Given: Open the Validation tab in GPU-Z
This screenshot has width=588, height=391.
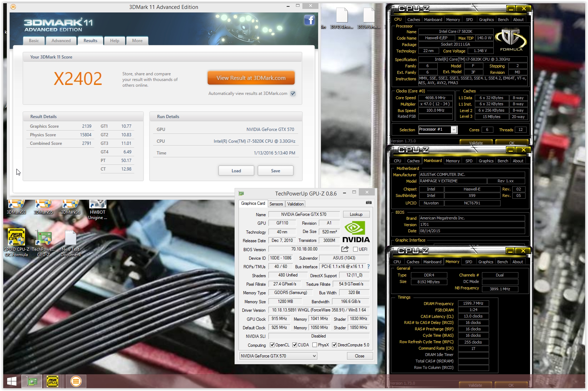Looking at the screenshot, I should 296,204.
